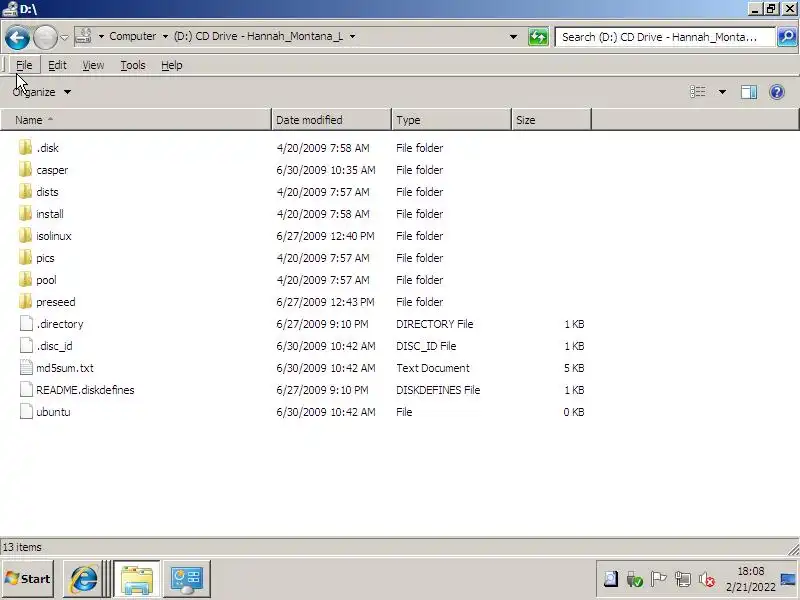Change view with the views icon
This screenshot has width=800, height=600.
697,92
